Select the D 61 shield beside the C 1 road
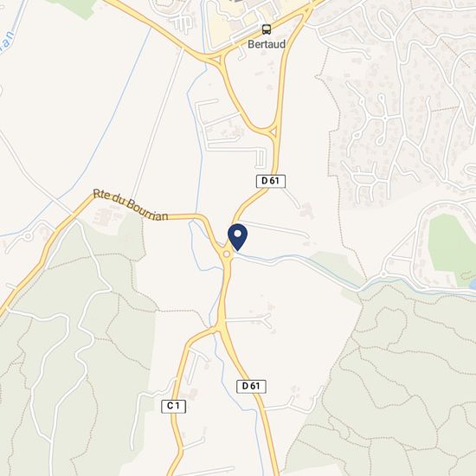Screen dimensions: 476x476 click(251, 387)
